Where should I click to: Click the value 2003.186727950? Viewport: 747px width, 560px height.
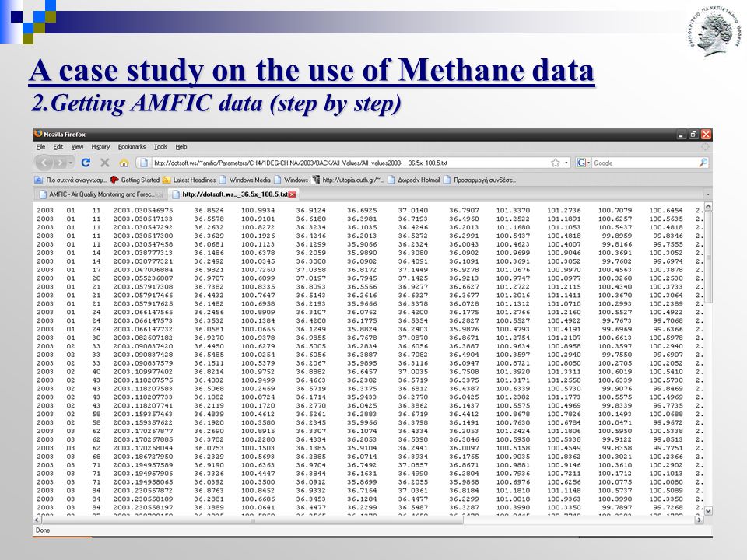click(x=143, y=457)
